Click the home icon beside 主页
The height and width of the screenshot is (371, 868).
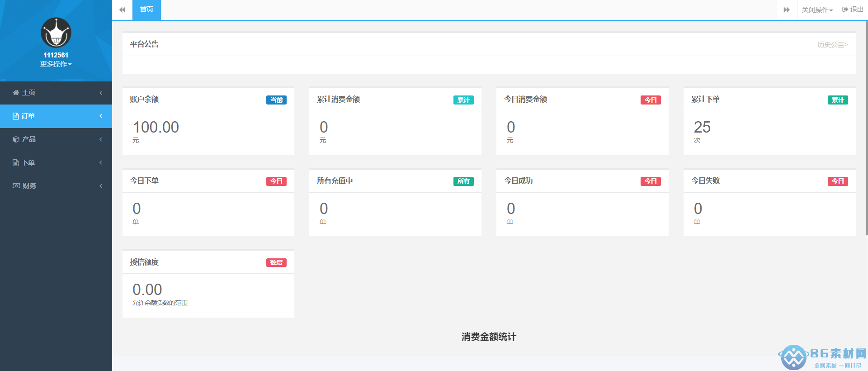16,93
